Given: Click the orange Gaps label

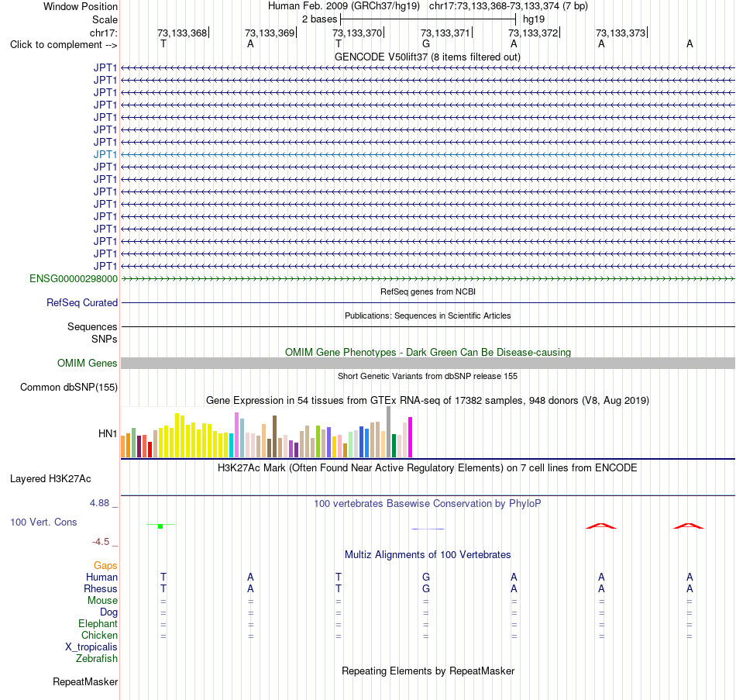Looking at the screenshot, I should tap(105, 566).
